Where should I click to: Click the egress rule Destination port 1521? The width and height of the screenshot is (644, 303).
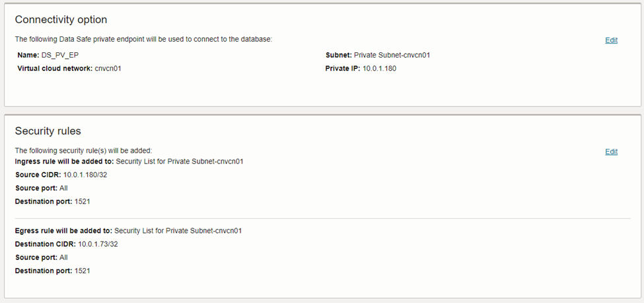82,271
